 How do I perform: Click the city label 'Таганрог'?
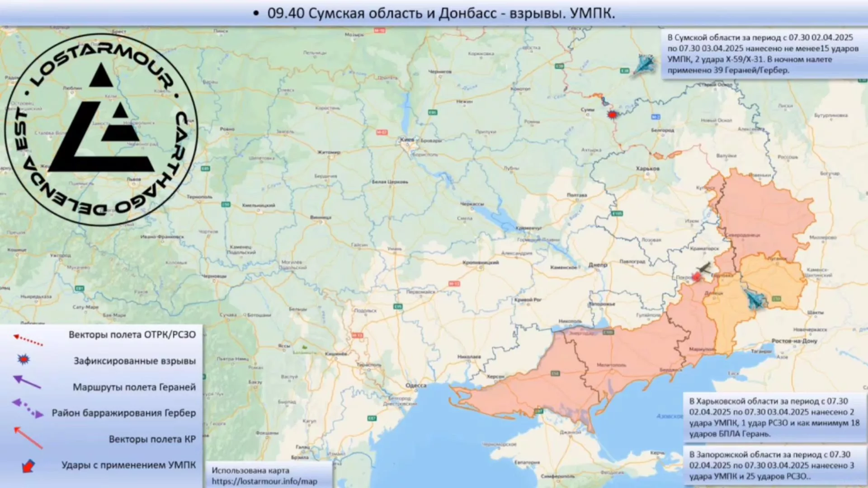pyautogui.click(x=761, y=351)
